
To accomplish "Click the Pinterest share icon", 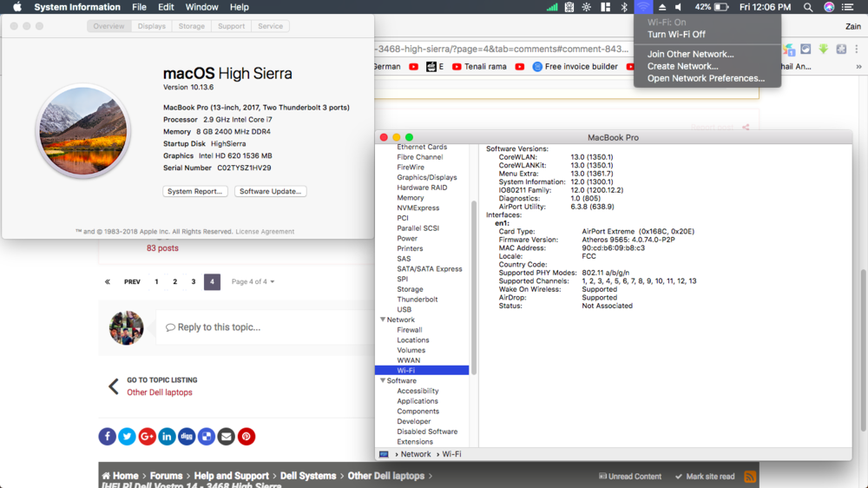I will coord(247,437).
